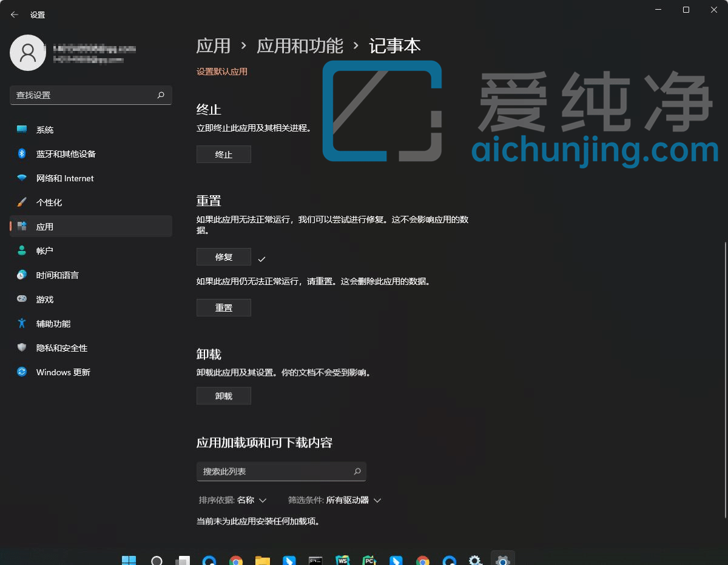Launch WPS Office from the taskbar
728x565 pixels.
342,559
